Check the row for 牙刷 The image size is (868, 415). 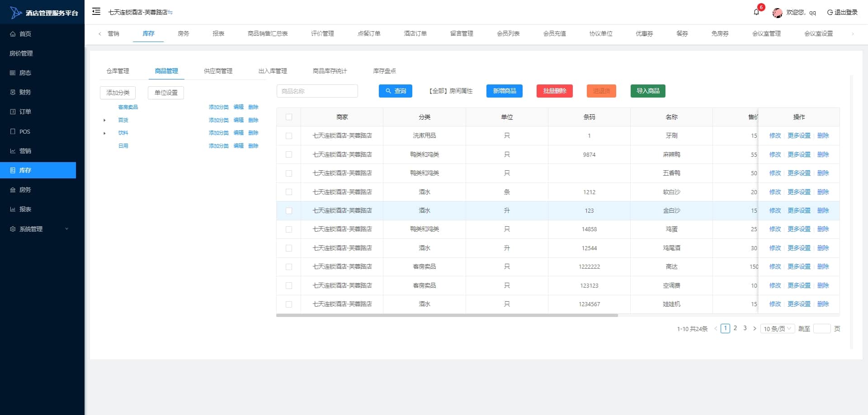289,136
